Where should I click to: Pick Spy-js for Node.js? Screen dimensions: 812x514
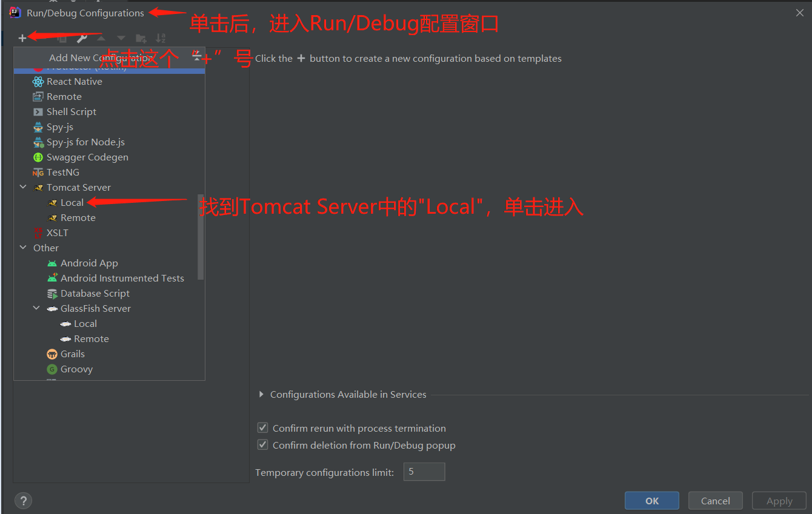point(85,142)
